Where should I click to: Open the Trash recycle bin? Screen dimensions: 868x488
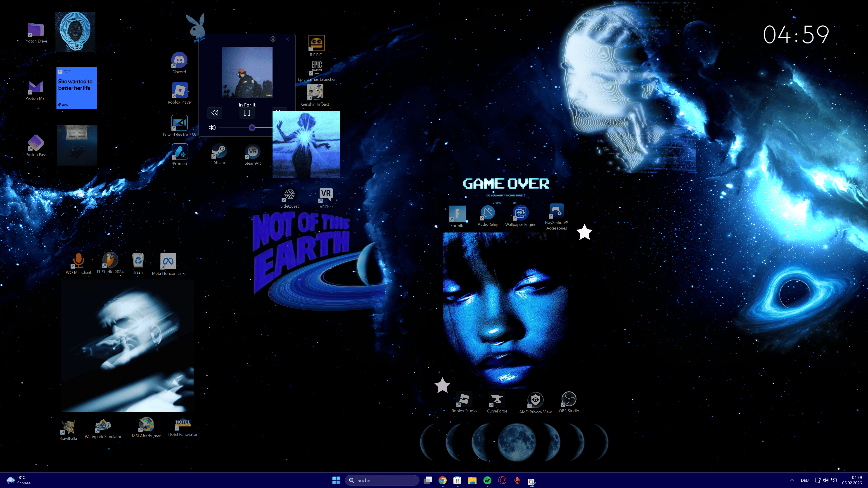pyautogui.click(x=138, y=263)
